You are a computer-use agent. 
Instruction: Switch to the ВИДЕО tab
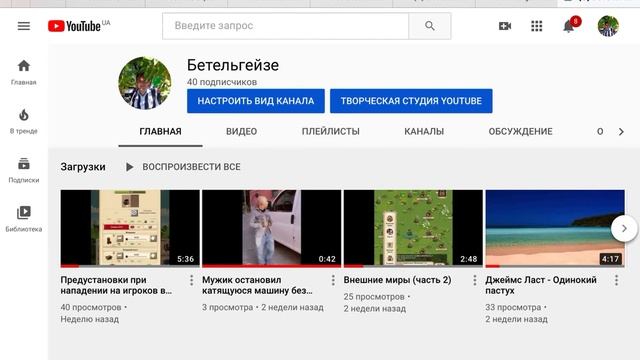242,131
